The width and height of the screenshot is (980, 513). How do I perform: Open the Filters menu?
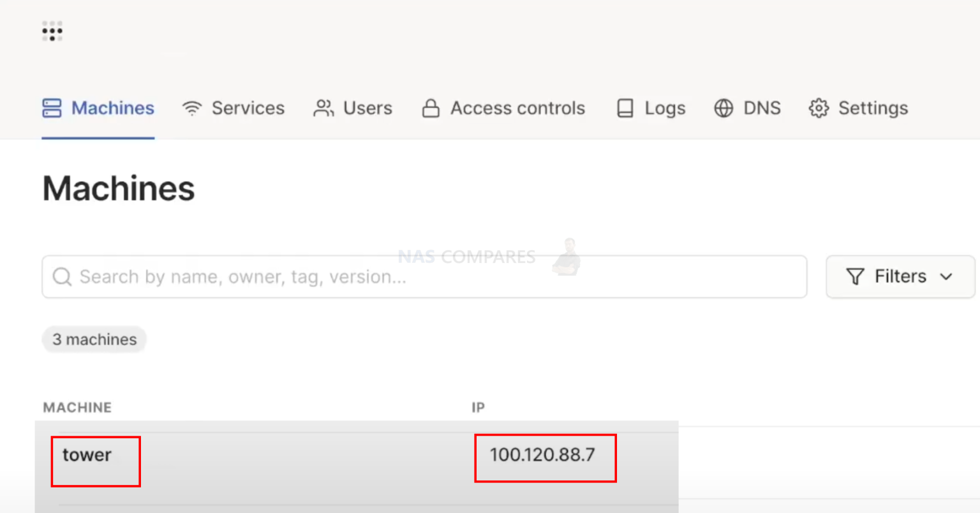point(900,276)
